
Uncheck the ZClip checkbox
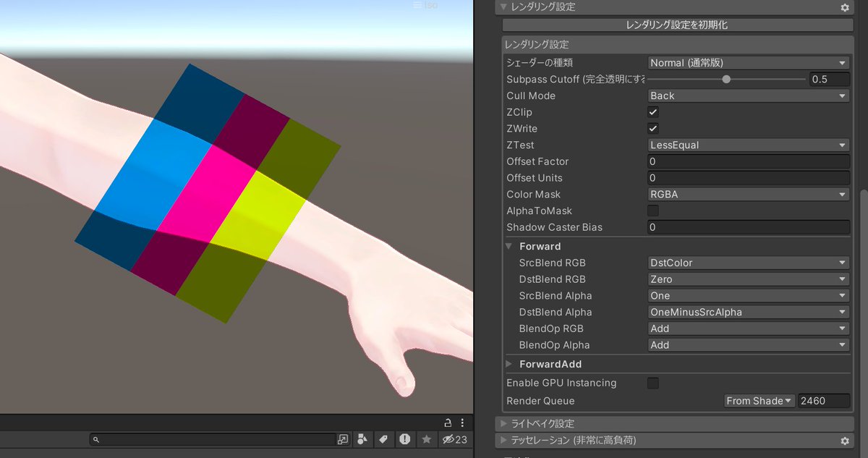click(x=653, y=112)
